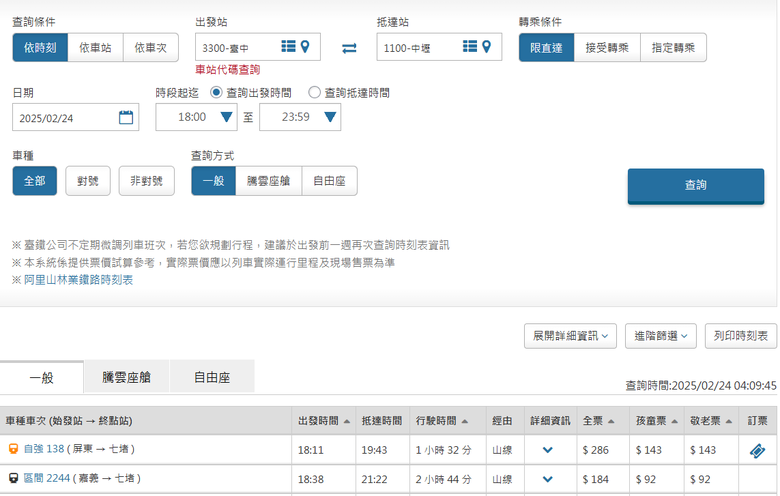Screen dimensions: 780x496
Task: Select 非對號 train type
Action: [x=147, y=181]
